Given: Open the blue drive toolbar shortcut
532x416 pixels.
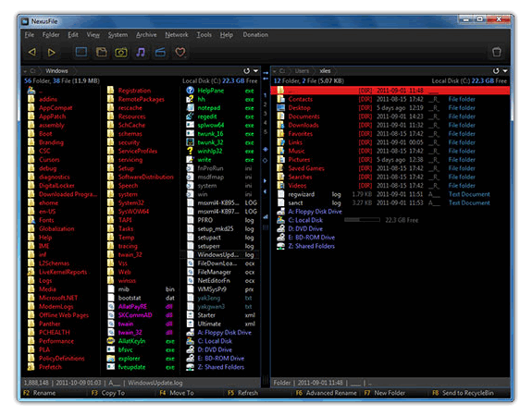Looking at the screenshot, I should (160, 52).
